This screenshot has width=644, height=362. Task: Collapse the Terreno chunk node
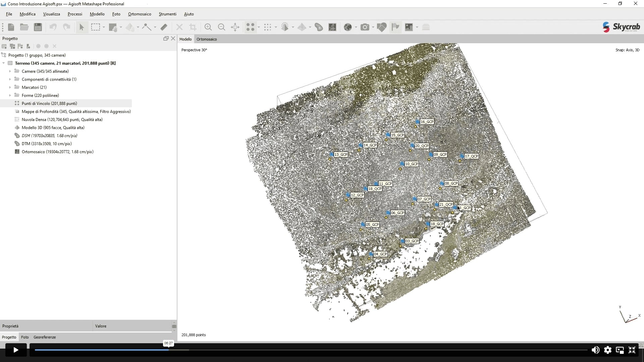pos(4,63)
